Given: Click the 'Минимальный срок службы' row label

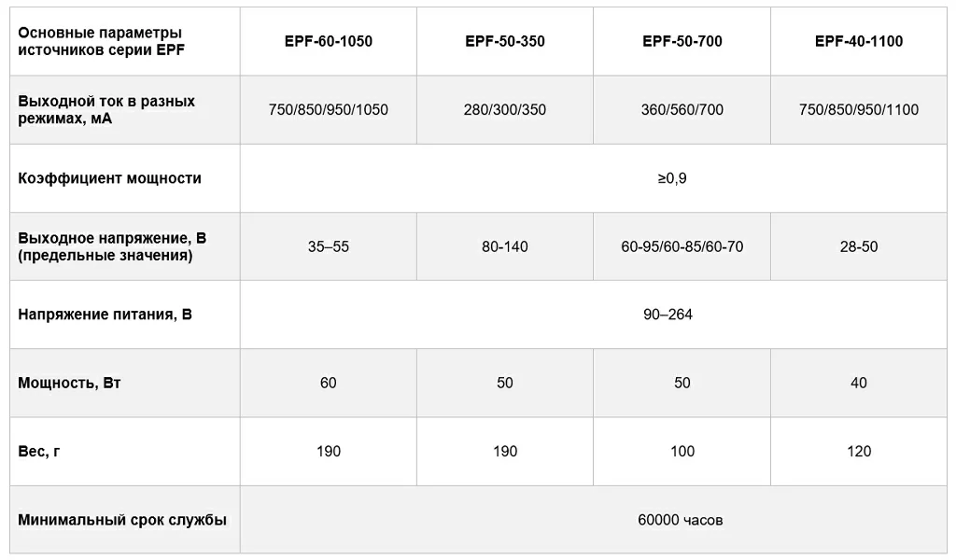Looking at the screenshot, I should click(122, 520).
